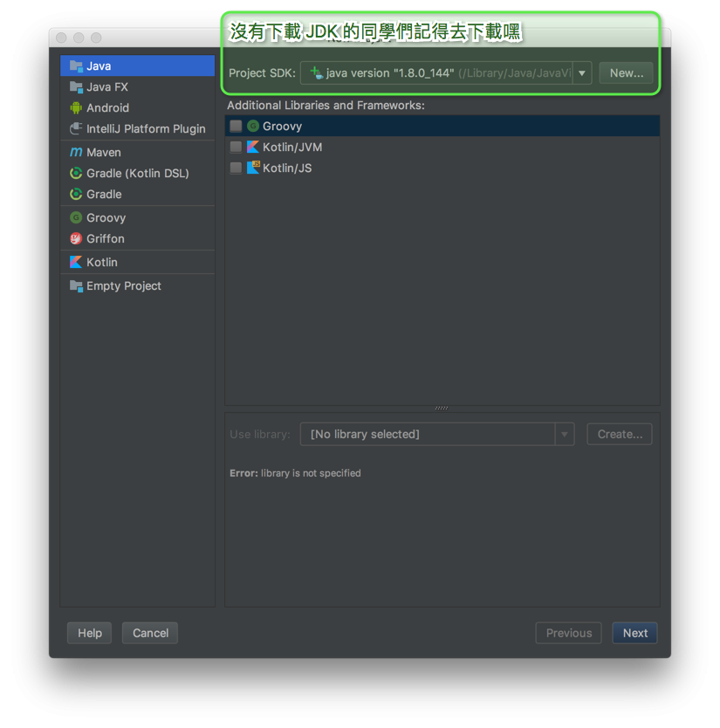This screenshot has height=728, width=720.
Task: Select the Java project type icon
Action: pos(76,66)
